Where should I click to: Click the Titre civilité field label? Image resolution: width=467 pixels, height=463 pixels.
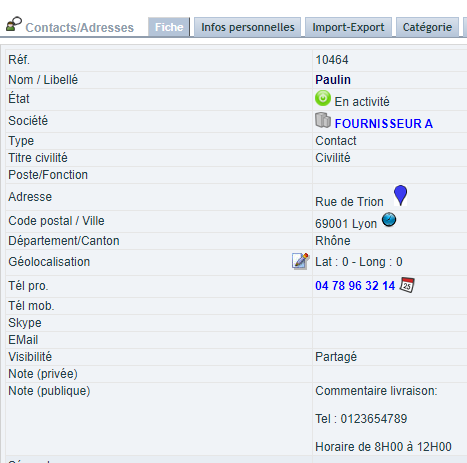pyautogui.click(x=38, y=158)
